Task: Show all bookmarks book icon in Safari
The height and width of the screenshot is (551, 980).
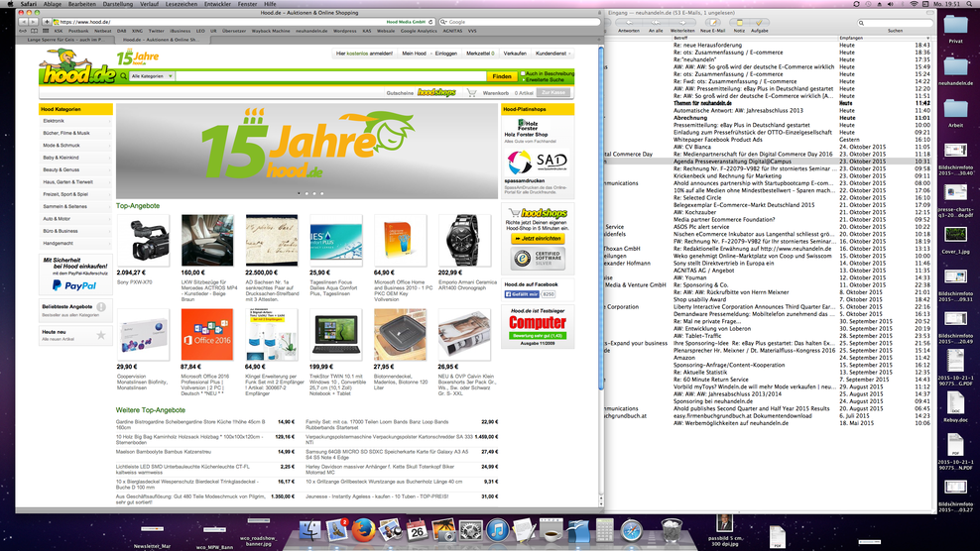Action: (x=35, y=31)
